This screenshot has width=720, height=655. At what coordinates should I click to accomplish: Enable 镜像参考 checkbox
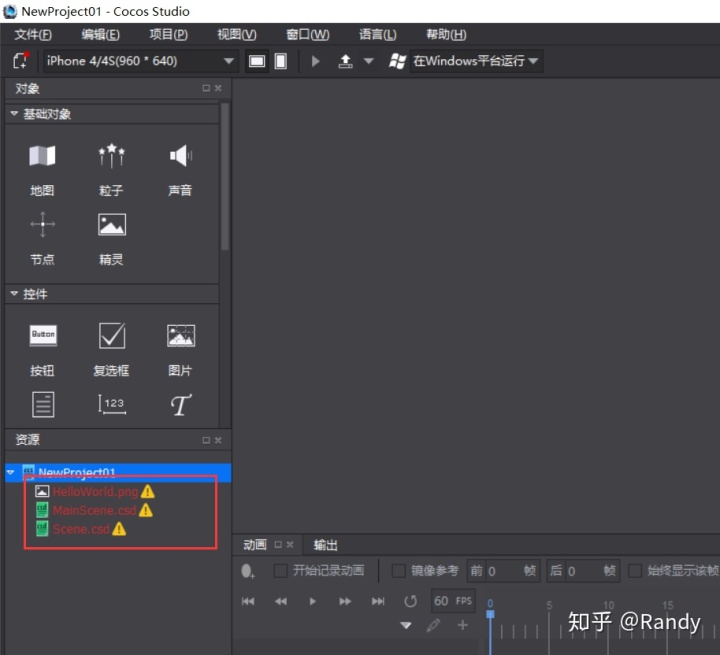click(399, 571)
